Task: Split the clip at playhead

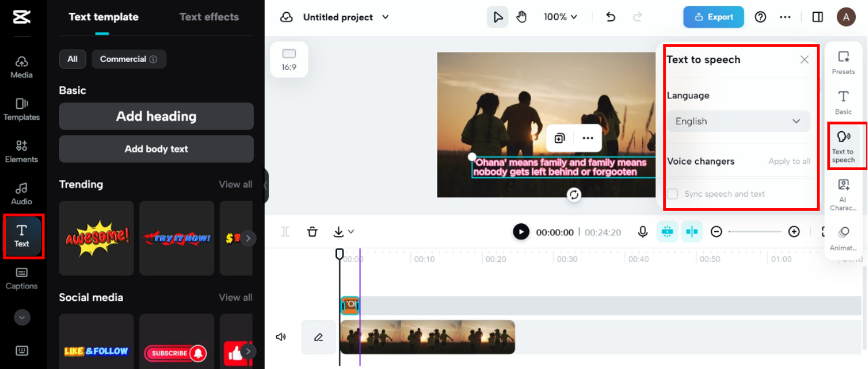Action: [x=285, y=232]
